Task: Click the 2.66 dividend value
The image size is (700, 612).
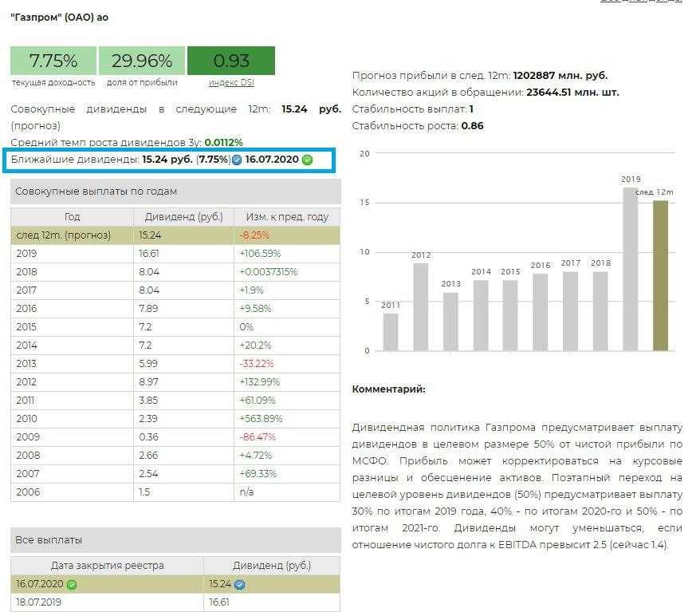Action: click(148, 455)
